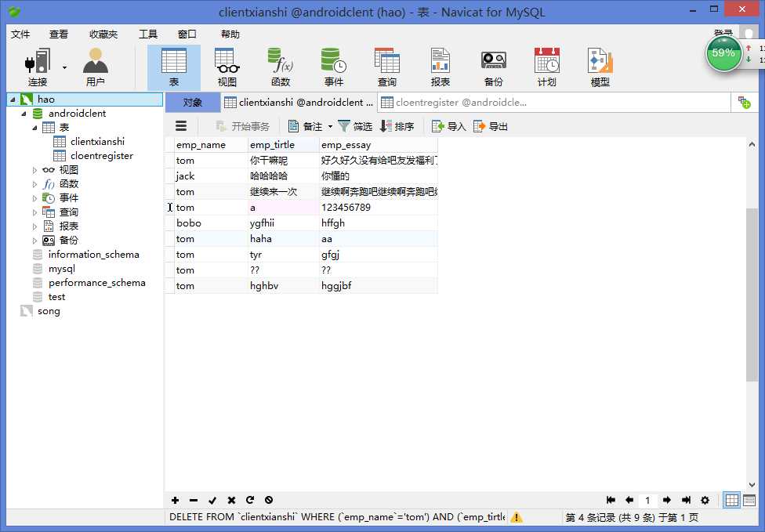
Task: Open the 连接 dropdown arrow
Action: click(64, 67)
